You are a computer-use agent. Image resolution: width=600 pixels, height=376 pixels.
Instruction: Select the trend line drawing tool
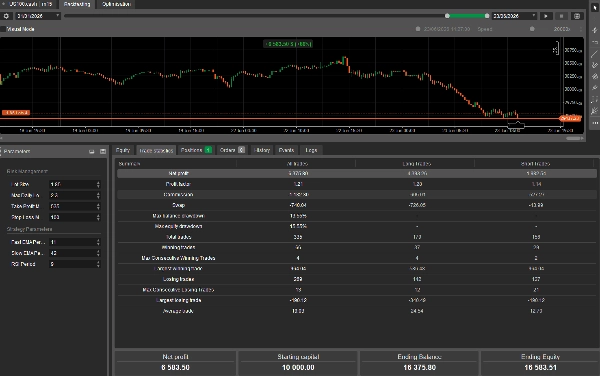coord(595,54)
